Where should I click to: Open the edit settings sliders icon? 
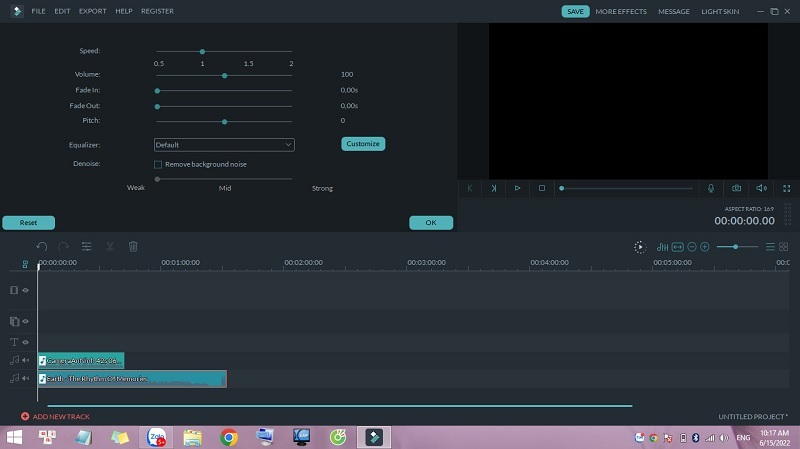pyautogui.click(x=87, y=247)
